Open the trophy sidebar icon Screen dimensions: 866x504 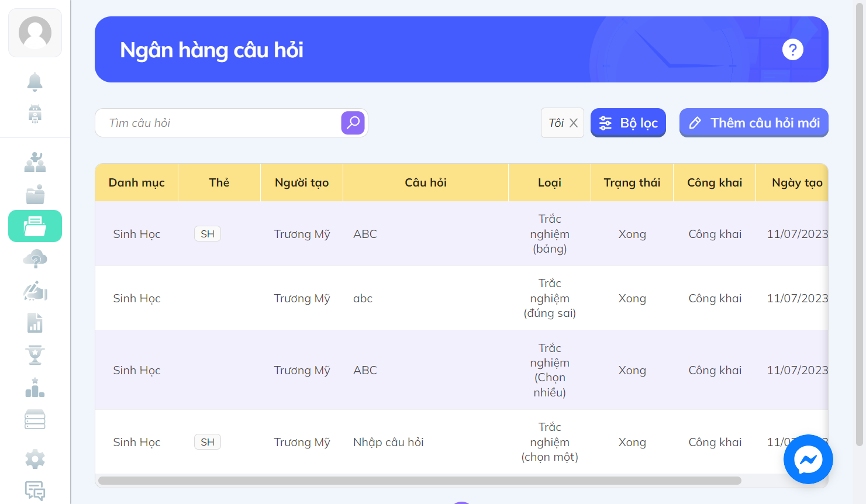click(x=35, y=355)
